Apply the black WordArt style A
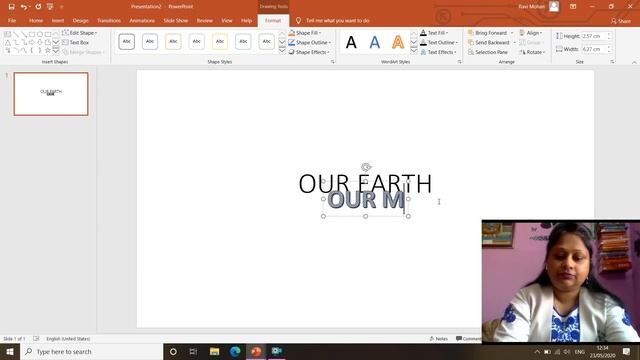The width and height of the screenshot is (640, 360). tap(351, 42)
